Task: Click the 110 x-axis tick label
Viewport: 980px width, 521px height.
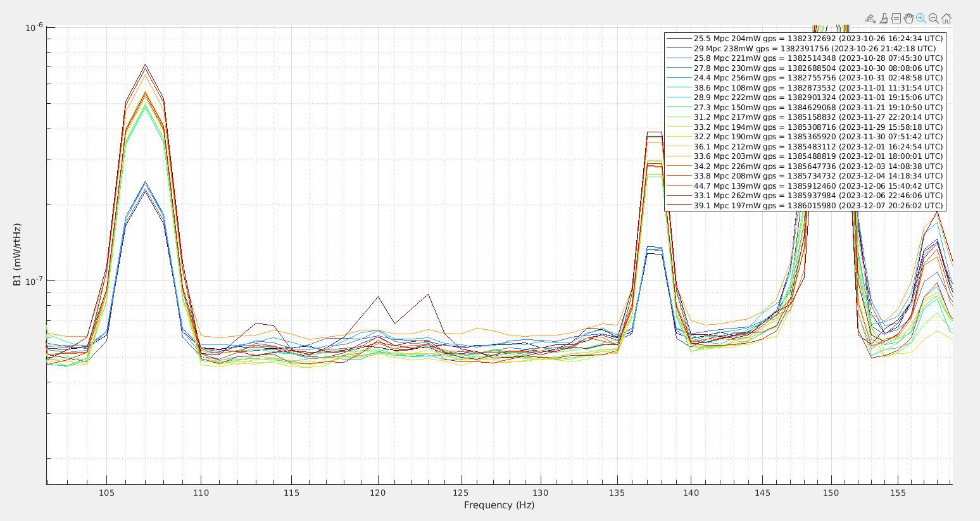Action: (x=201, y=493)
